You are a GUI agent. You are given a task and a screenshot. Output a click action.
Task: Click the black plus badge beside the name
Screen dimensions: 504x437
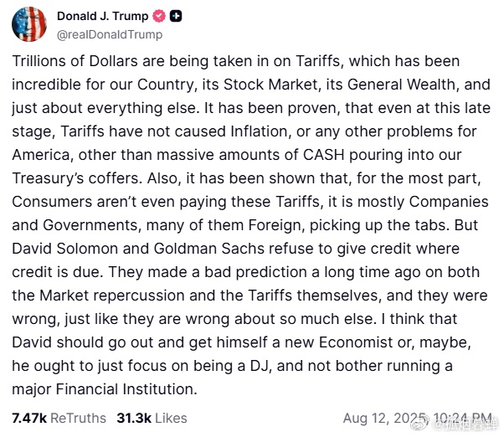click(176, 16)
